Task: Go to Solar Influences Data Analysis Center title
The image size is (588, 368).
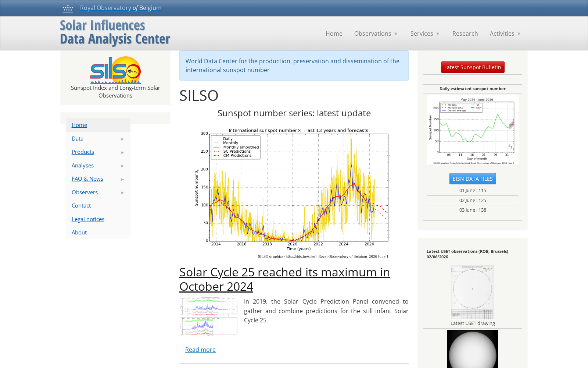Action: coord(115,32)
